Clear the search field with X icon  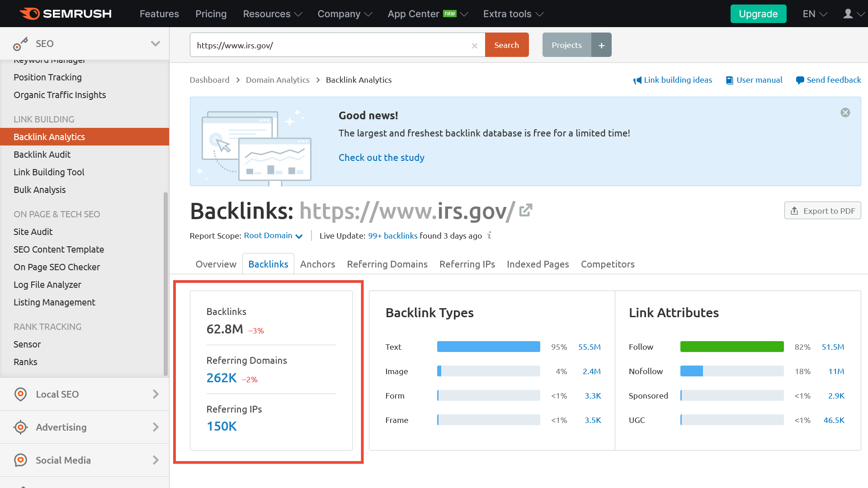click(474, 46)
